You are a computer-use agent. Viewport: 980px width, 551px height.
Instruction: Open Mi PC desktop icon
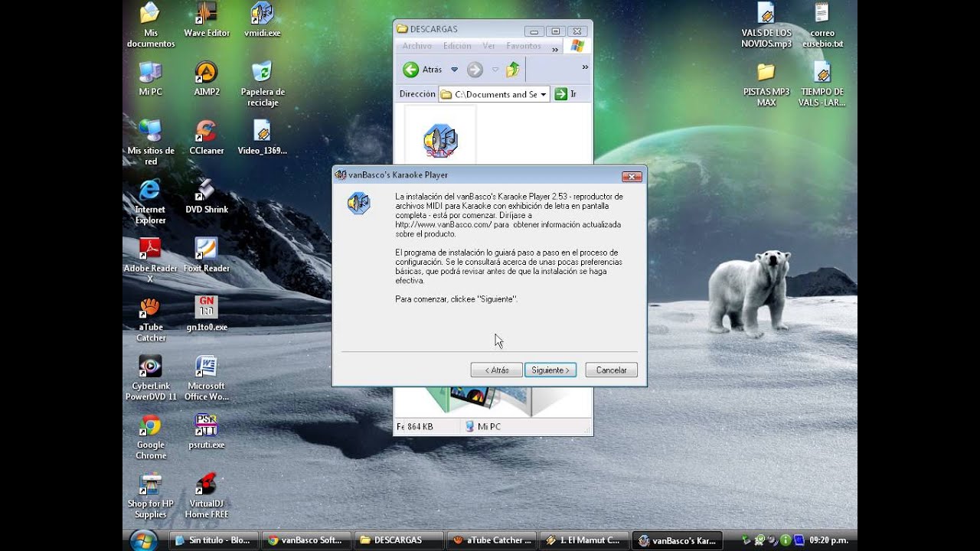tap(150, 79)
